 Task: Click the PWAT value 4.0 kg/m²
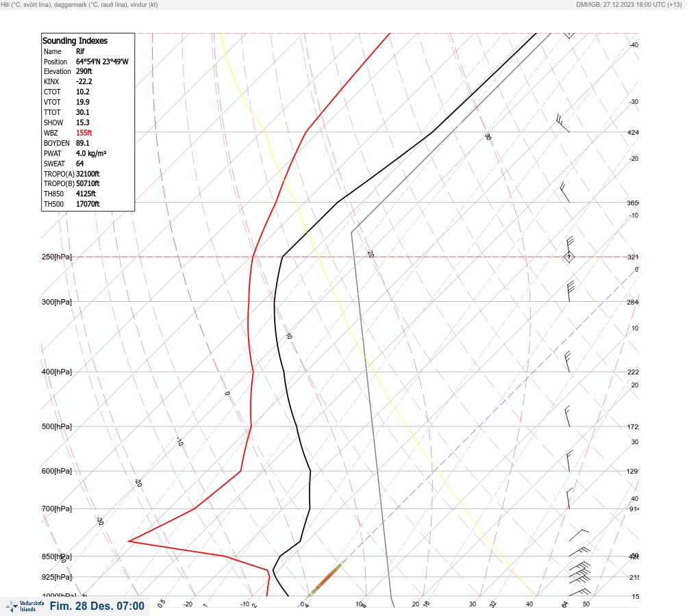(x=91, y=153)
